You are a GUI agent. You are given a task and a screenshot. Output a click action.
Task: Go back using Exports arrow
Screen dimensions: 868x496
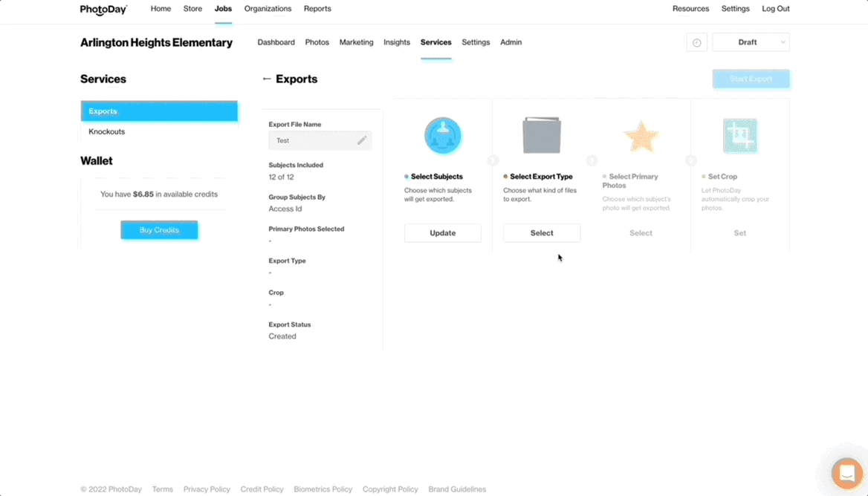(267, 79)
